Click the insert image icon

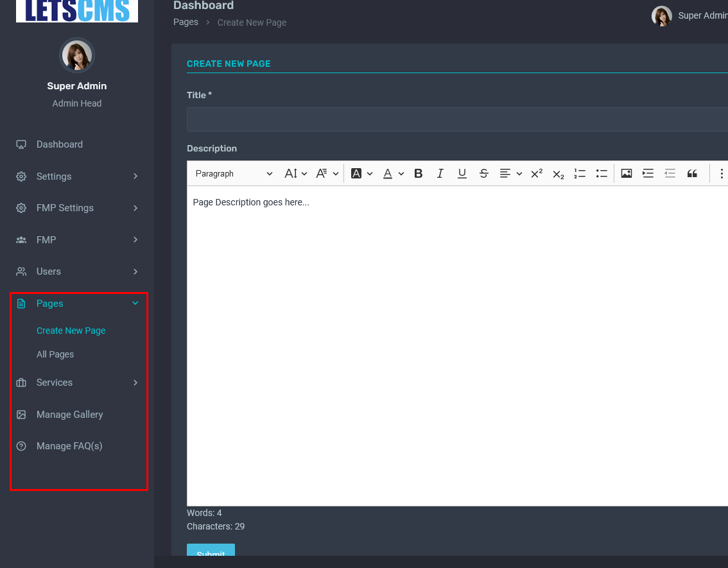(x=627, y=173)
